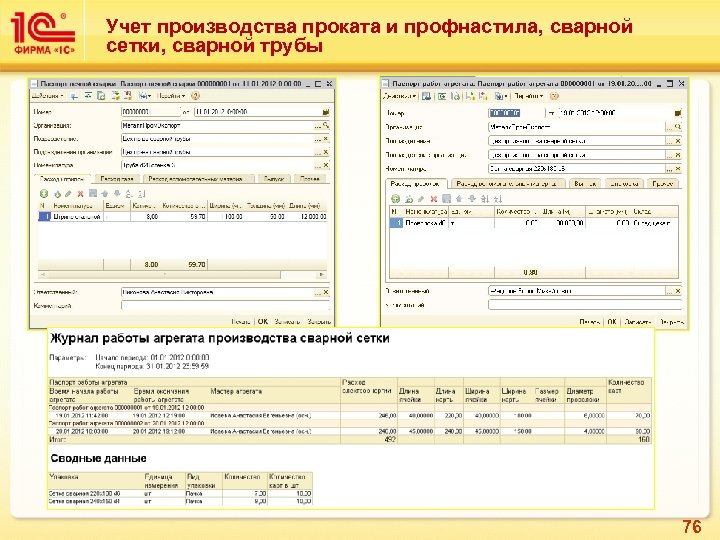Click the Комментарий field in aggregate passport

coord(585,304)
